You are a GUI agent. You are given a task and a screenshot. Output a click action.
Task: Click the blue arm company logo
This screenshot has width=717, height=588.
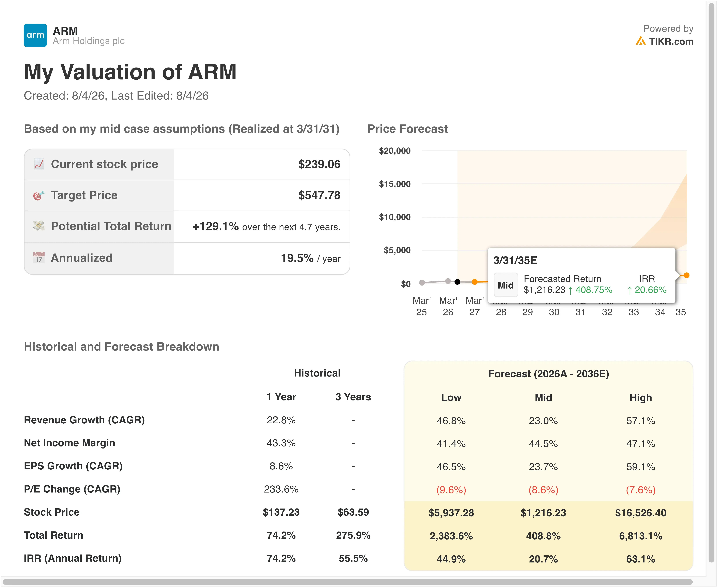[x=35, y=35]
